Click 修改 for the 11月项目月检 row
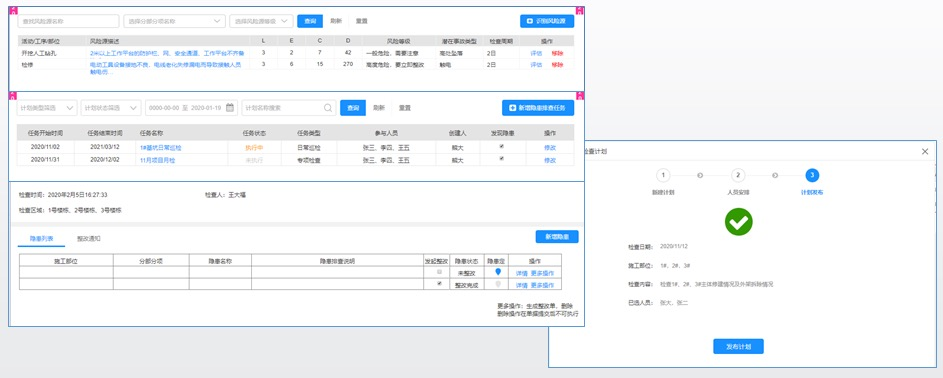Image resolution: width=943 pixels, height=378 pixels. coord(550,160)
